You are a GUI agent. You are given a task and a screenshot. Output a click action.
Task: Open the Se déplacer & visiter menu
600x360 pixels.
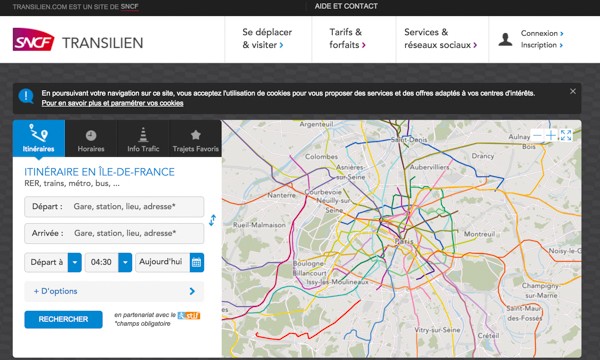(267, 38)
